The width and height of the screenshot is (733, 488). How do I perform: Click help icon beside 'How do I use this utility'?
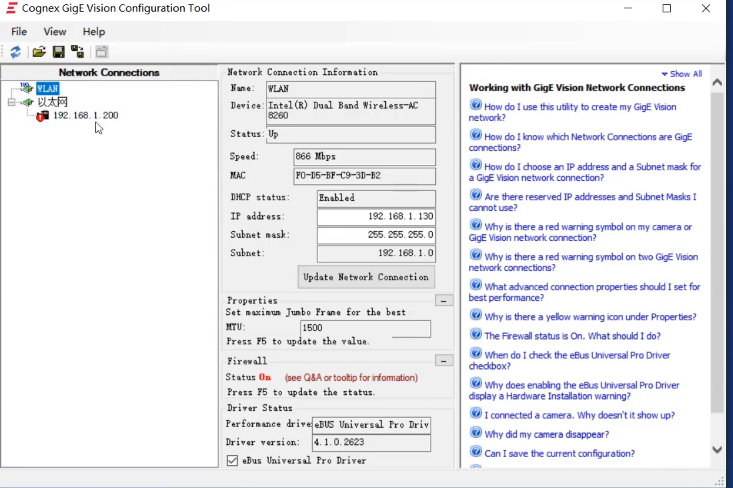pos(476,105)
